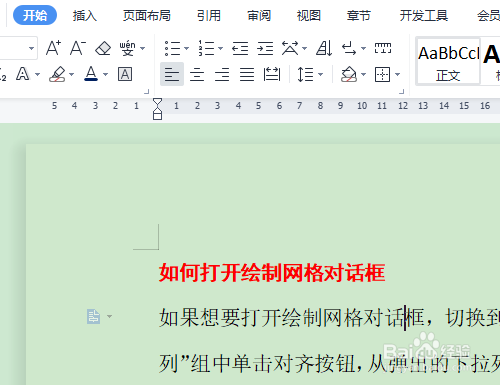The height and width of the screenshot is (385, 500).
Task: Increase paragraph indent
Action: click(x=265, y=48)
